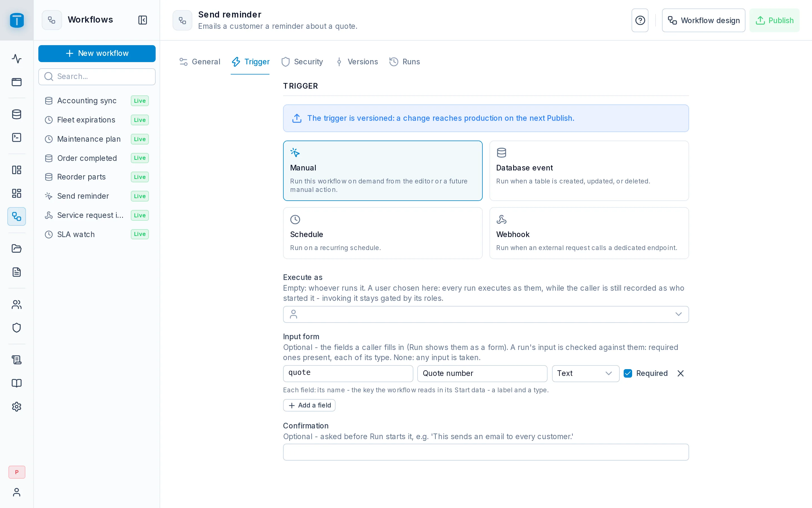
Task: Open the database icon in sidebar
Action: (17, 114)
